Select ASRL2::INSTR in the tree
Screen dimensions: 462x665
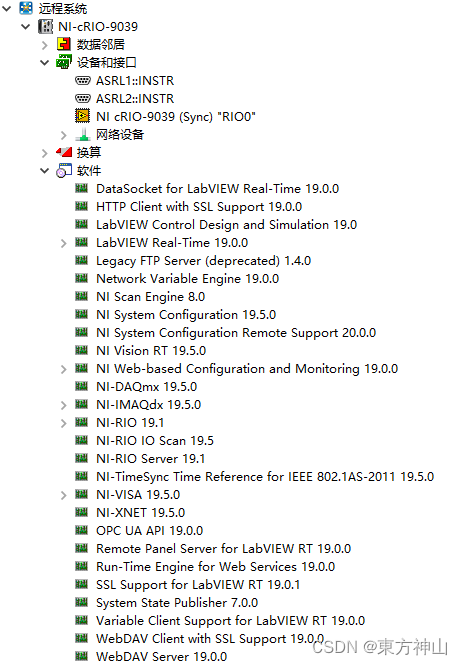tap(135, 98)
